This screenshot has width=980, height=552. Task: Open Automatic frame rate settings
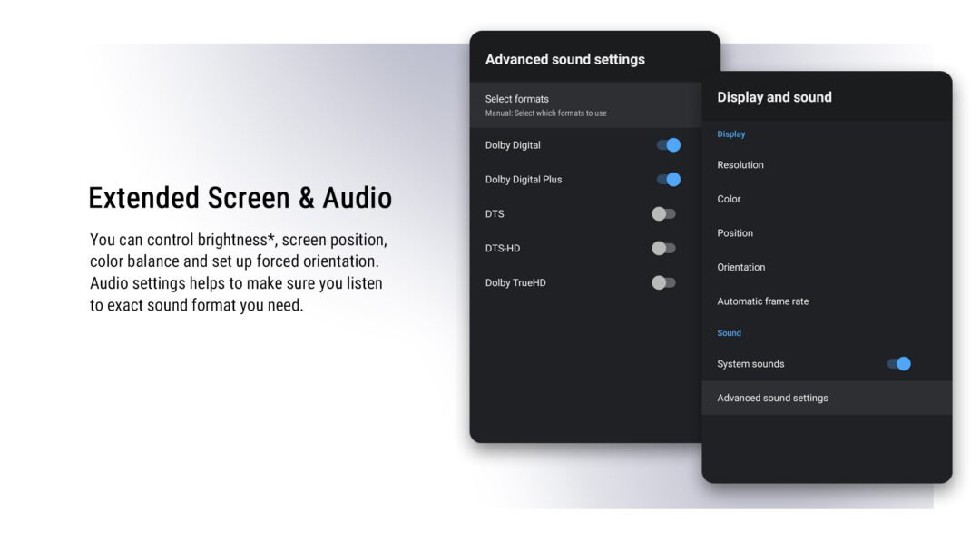pyautogui.click(x=763, y=301)
